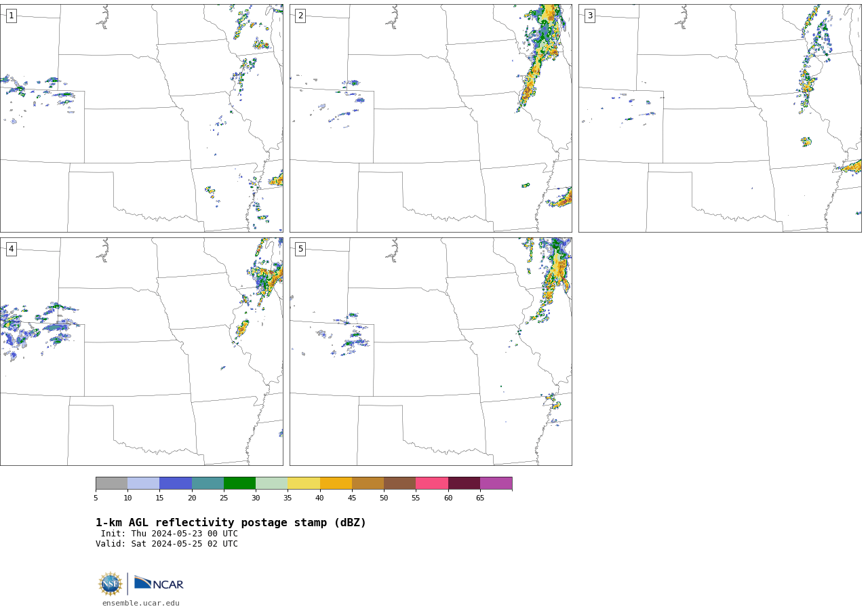Click the Init: Thu 2024-05-23 00 UTC text
Image resolution: width=868 pixels, height=611 pixels.
click(170, 534)
